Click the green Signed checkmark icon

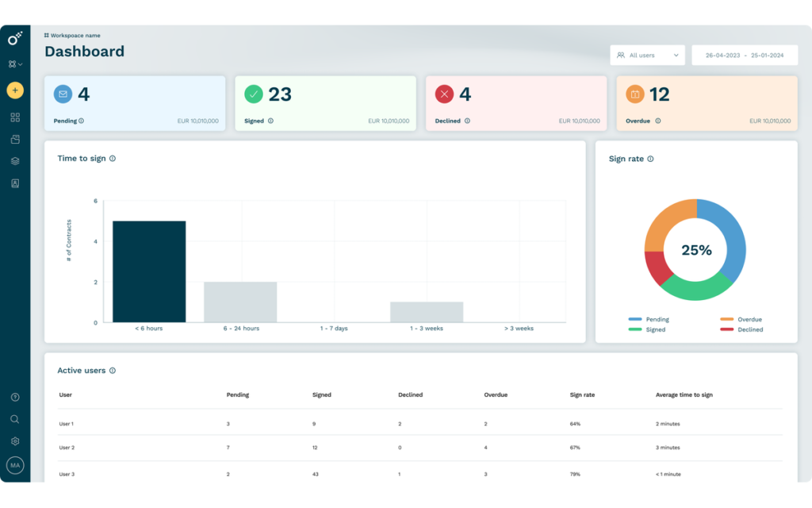tap(253, 94)
